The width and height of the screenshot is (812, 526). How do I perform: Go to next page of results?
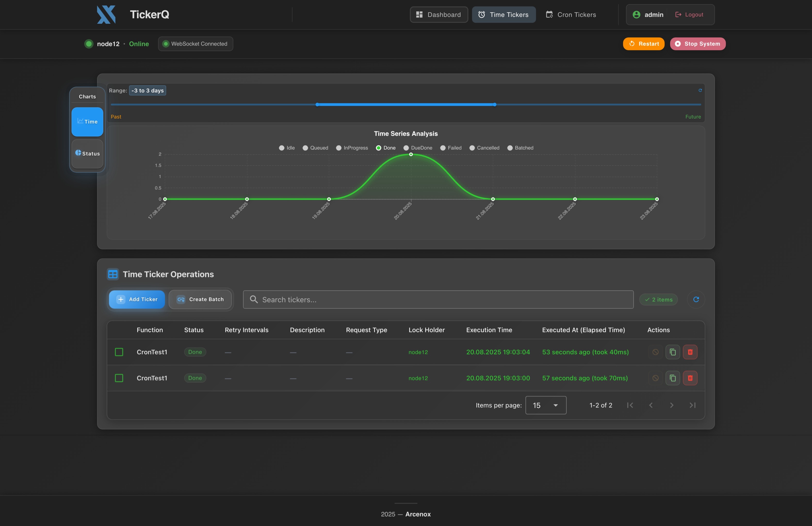[x=671, y=405]
